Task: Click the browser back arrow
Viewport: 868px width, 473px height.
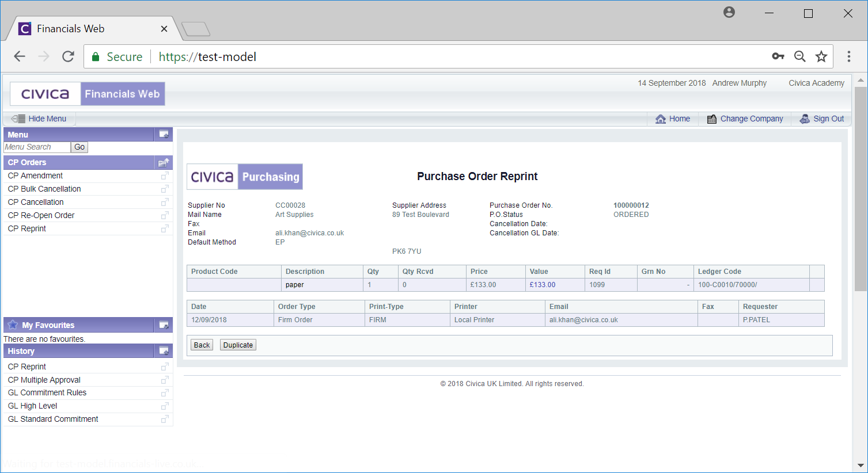Action: 20,56
